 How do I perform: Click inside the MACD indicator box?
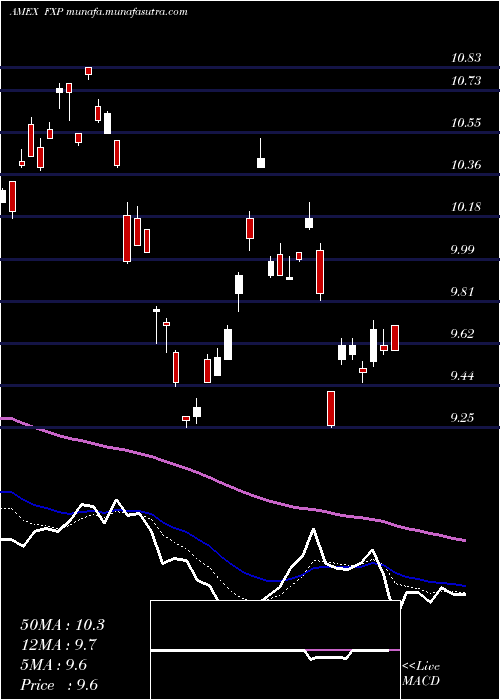[x=275, y=650]
